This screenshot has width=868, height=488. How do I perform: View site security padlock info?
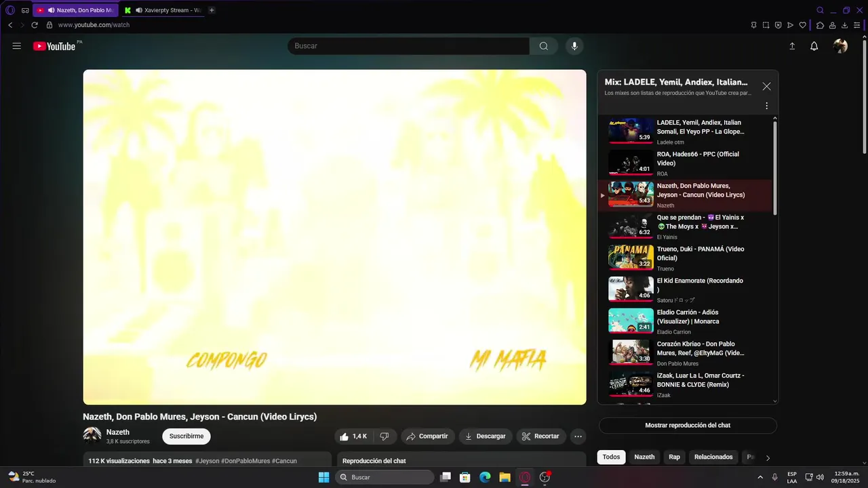pos(50,25)
